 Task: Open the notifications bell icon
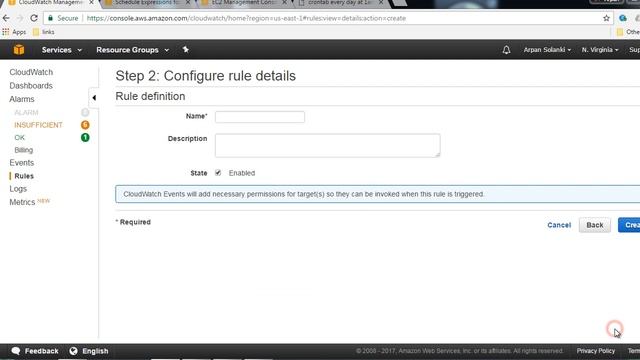point(506,50)
